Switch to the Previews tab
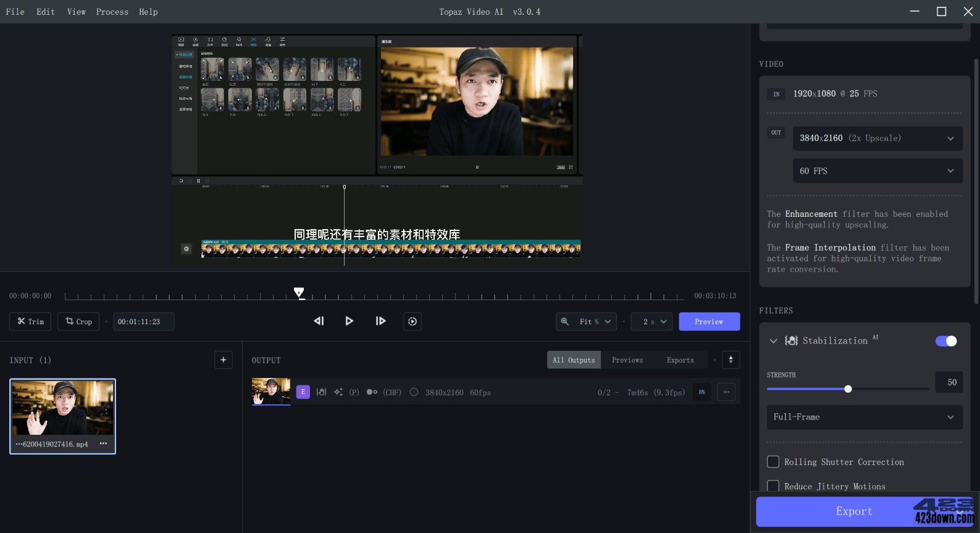This screenshot has height=533, width=980. (x=627, y=360)
